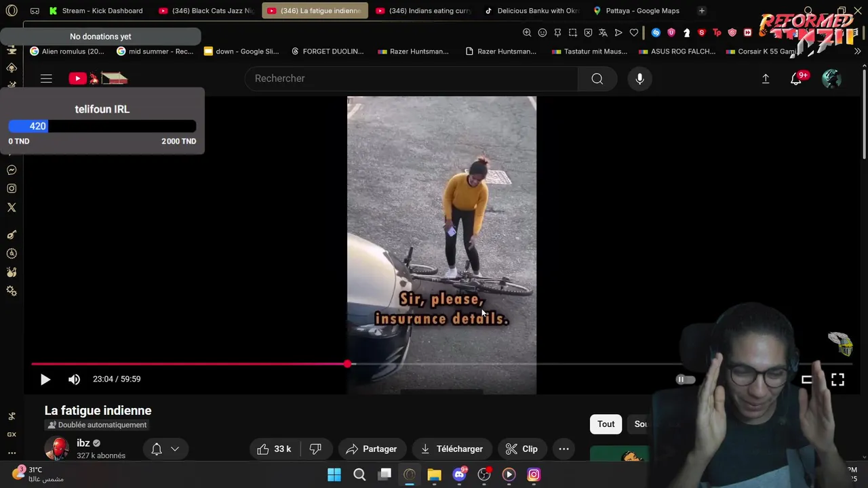Bookmark page with the heart icon
This screenshot has width=868, height=488.
click(x=634, y=33)
